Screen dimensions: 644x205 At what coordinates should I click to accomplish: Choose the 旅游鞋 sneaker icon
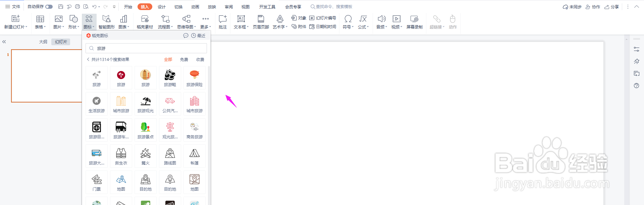170,77
